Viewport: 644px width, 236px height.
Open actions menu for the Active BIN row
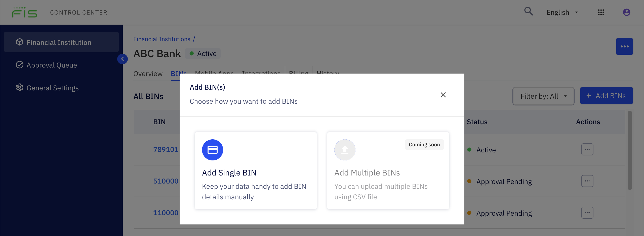tap(587, 149)
